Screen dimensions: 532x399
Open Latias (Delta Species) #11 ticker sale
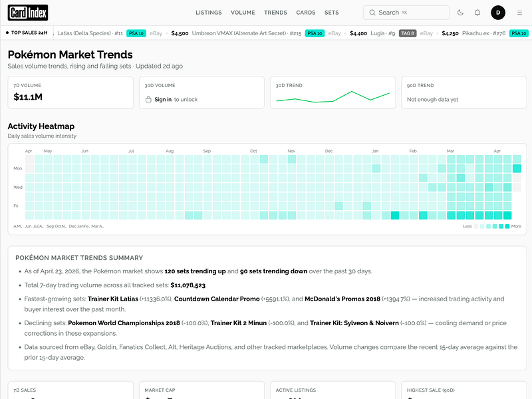pos(90,33)
